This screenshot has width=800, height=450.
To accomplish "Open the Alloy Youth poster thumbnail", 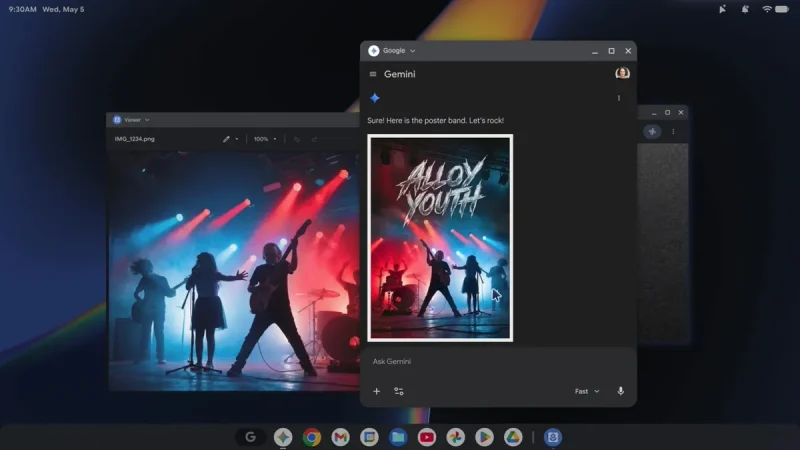I will (x=440, y=238).
